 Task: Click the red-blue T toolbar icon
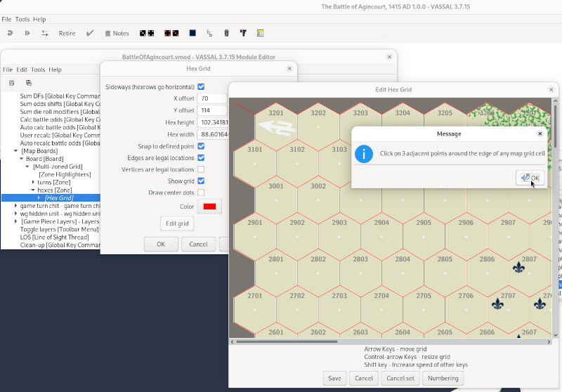pyautogui.click(x=243, y=33)
